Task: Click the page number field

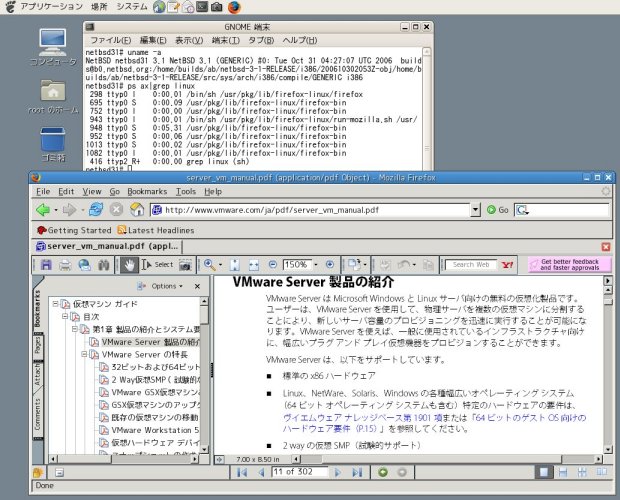Action: [299, 472]
